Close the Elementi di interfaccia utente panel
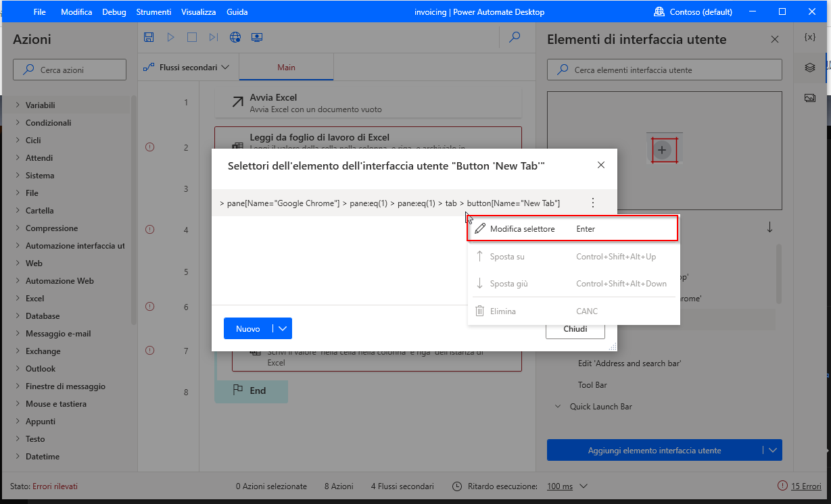The image size is (831, 504). click(775, 39)
